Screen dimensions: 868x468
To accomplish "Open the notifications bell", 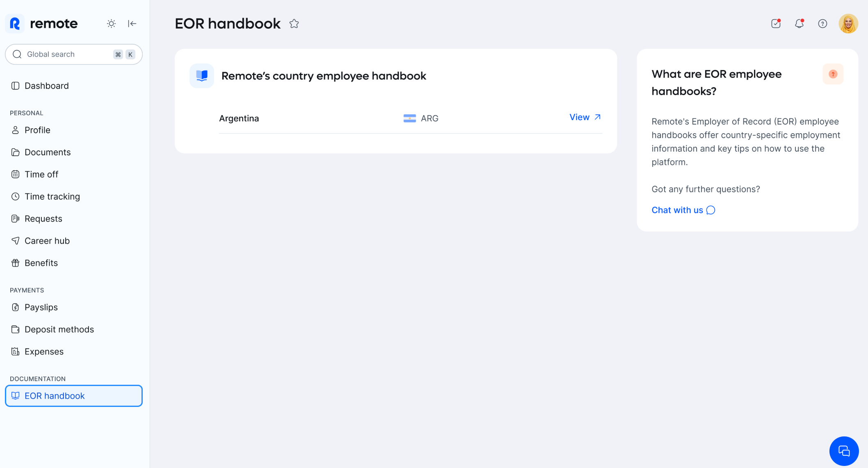I will point(799,23).
